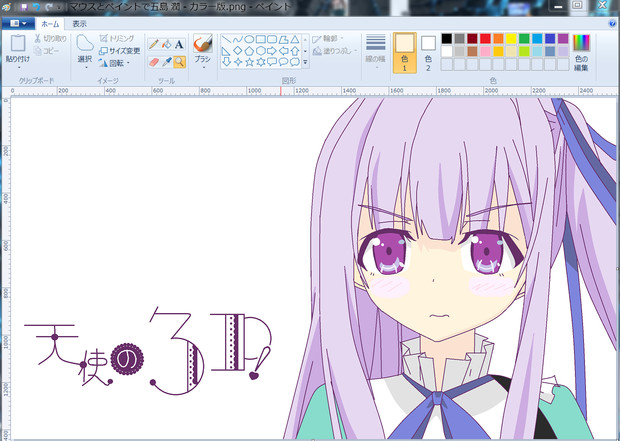Click Cut (切り取り)
Screen dimensions: 620x441
[50, 38]
